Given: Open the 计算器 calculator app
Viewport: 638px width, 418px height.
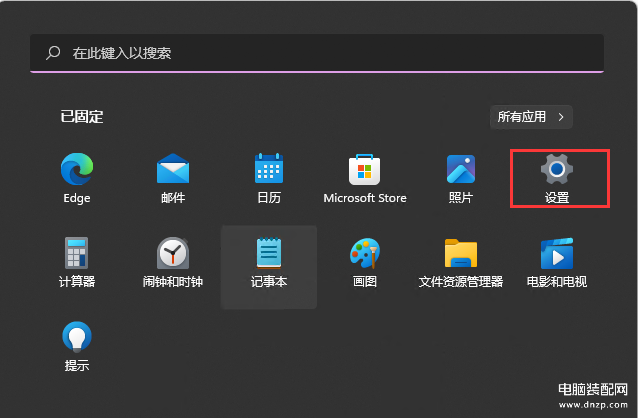Looking at the screenshot, I should [76, 253].
